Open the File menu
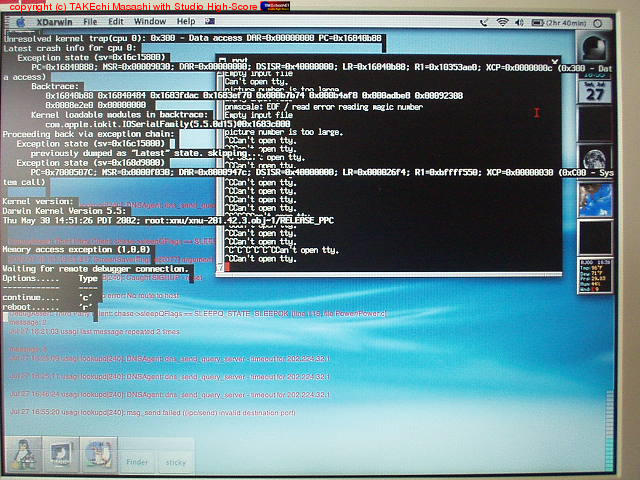Image resolution: width=640 pixels, height=480 pixels. click(90, 20)
